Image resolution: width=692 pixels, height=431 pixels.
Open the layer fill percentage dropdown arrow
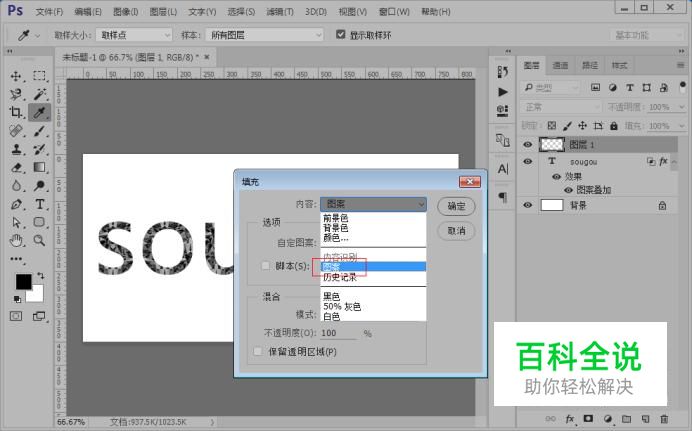click(x=681, y=126)
